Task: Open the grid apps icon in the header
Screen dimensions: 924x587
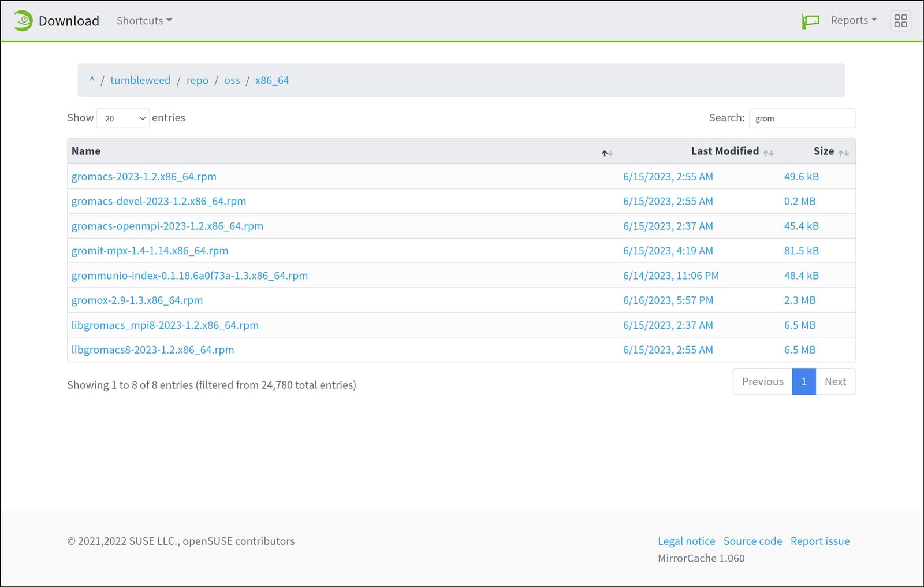Action: tap(900, 21)
